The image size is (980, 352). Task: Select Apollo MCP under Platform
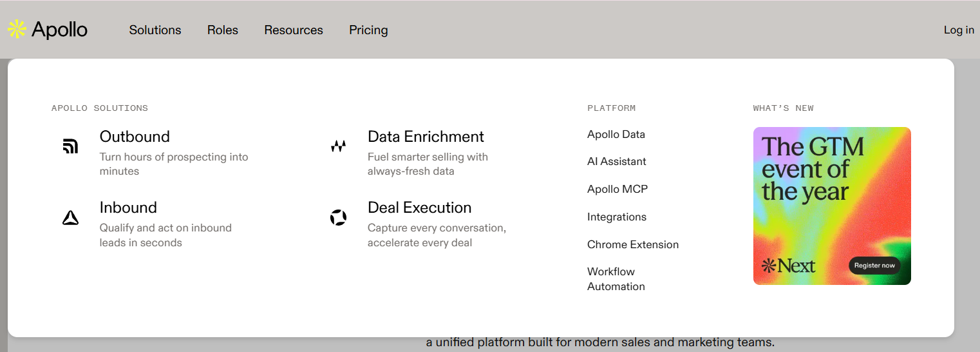click(617, 189)
